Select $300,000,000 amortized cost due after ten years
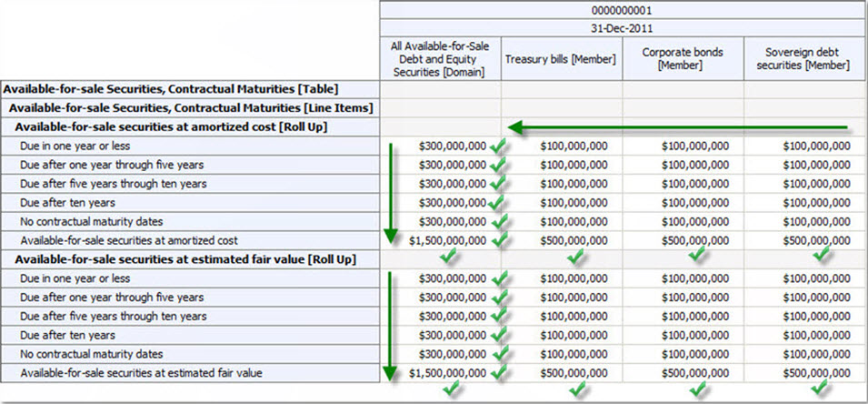868x404 pixels. pos(441,203)
